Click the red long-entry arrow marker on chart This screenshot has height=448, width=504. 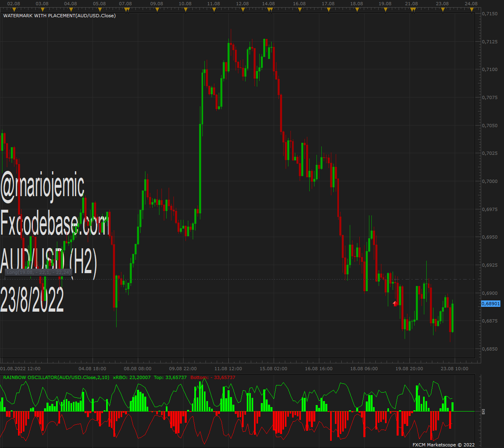coord(396,303)
